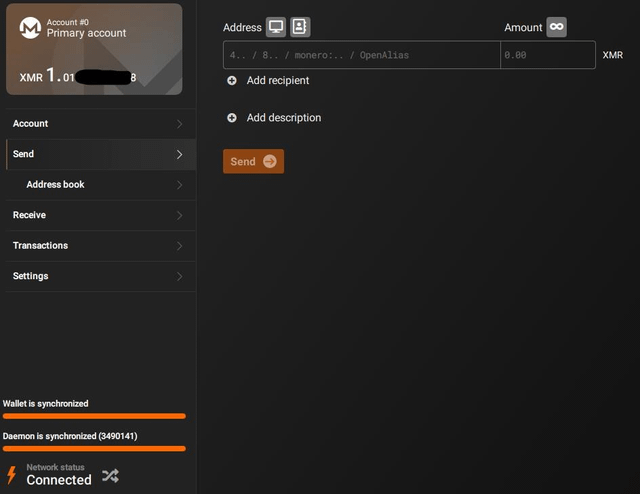Focus the XMR amount input field

click(x=548, y=55)
